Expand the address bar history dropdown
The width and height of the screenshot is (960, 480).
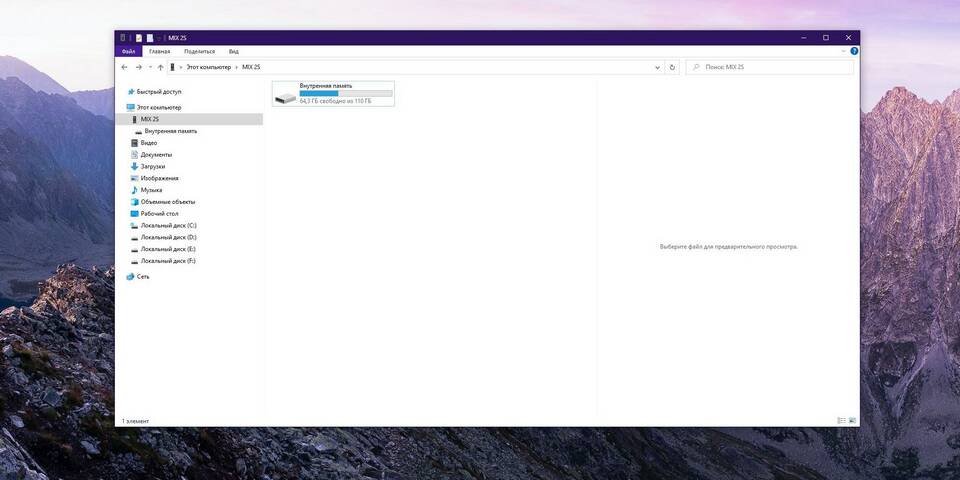tap(657, 67)
